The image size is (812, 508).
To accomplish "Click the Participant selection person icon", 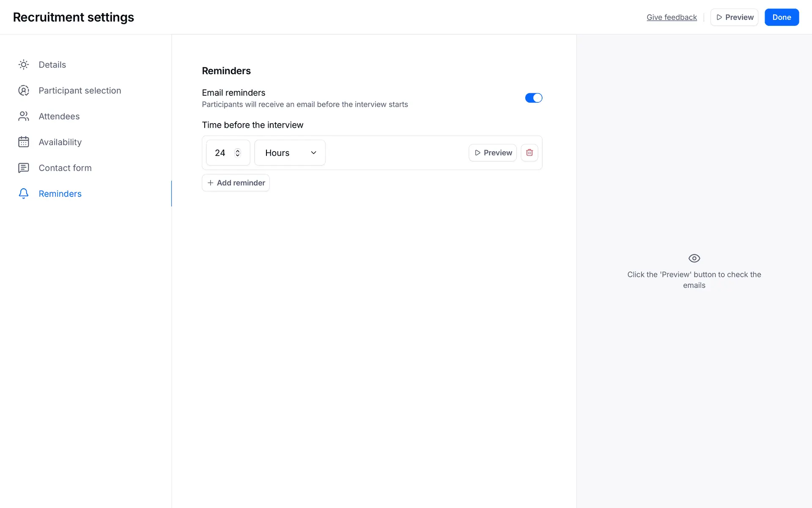I will (24, 91).
